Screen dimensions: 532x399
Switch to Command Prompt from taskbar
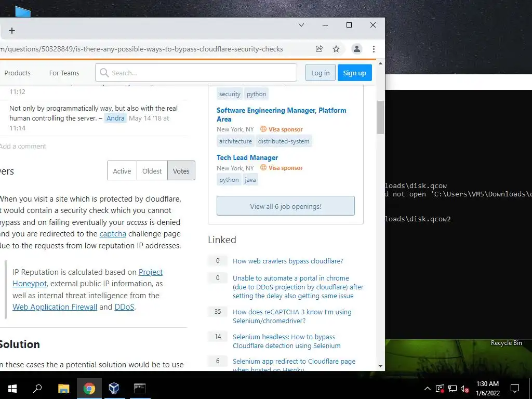point(139,389)
